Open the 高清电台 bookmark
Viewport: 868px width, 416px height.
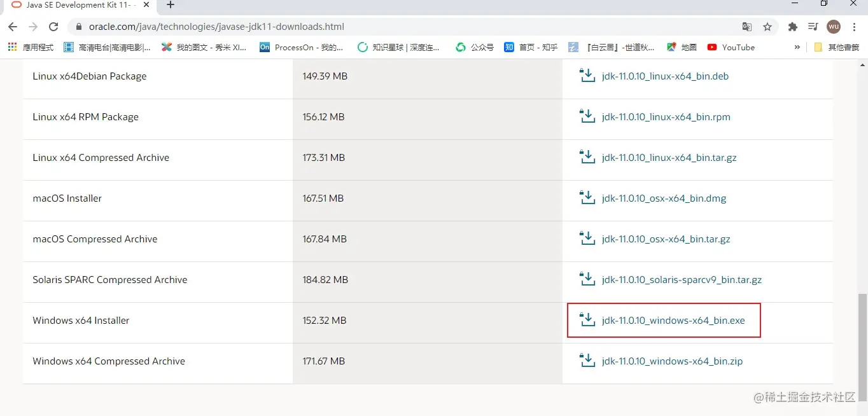107,47
